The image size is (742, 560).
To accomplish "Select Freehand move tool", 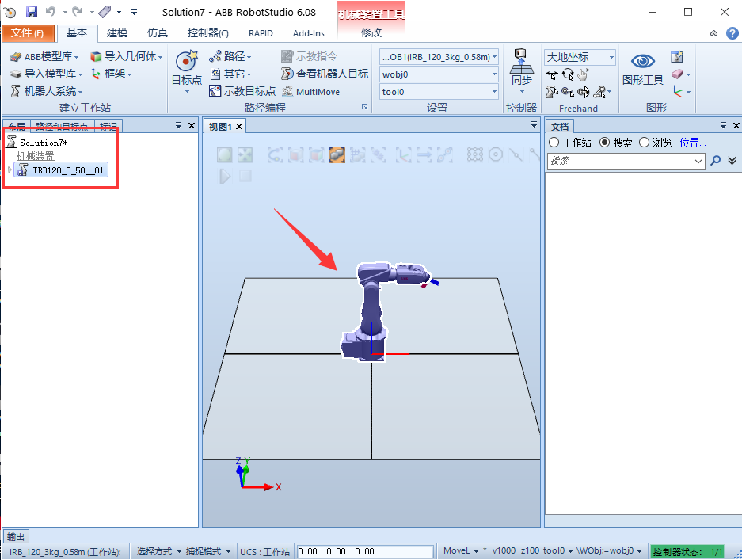I will coord(552,74).
